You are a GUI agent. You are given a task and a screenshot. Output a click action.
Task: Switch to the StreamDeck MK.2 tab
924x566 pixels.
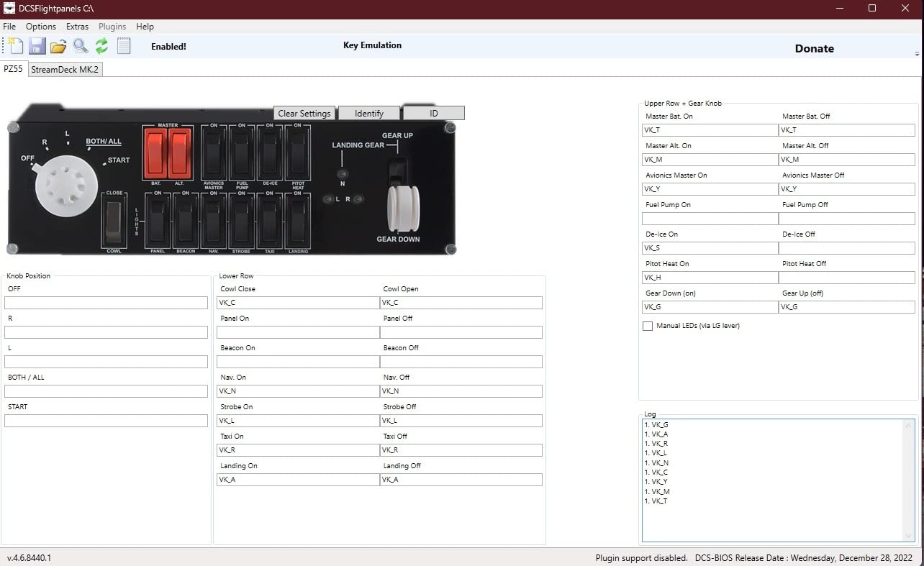[x=65, y=69]
